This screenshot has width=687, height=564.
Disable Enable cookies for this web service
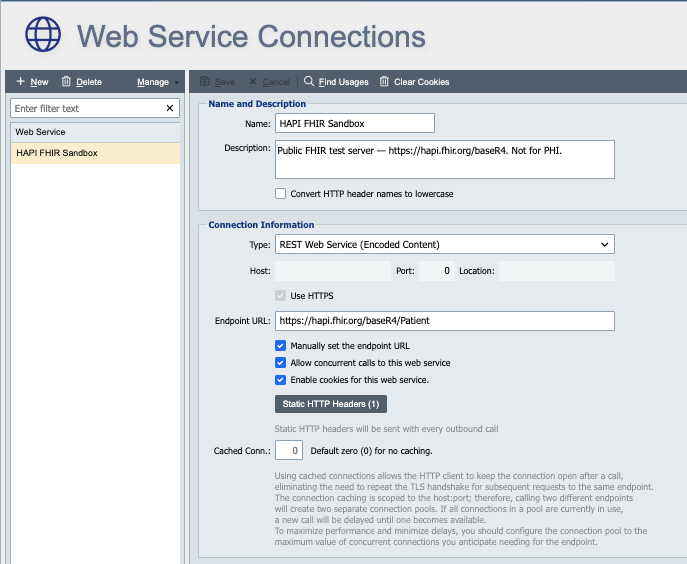click(x=280, y=380)
